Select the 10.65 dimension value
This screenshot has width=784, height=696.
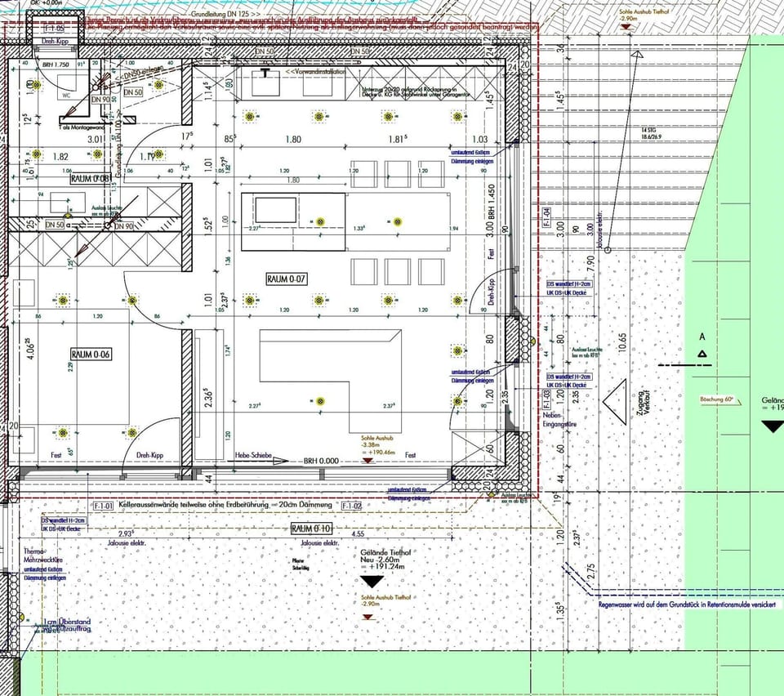coord(622,344)
